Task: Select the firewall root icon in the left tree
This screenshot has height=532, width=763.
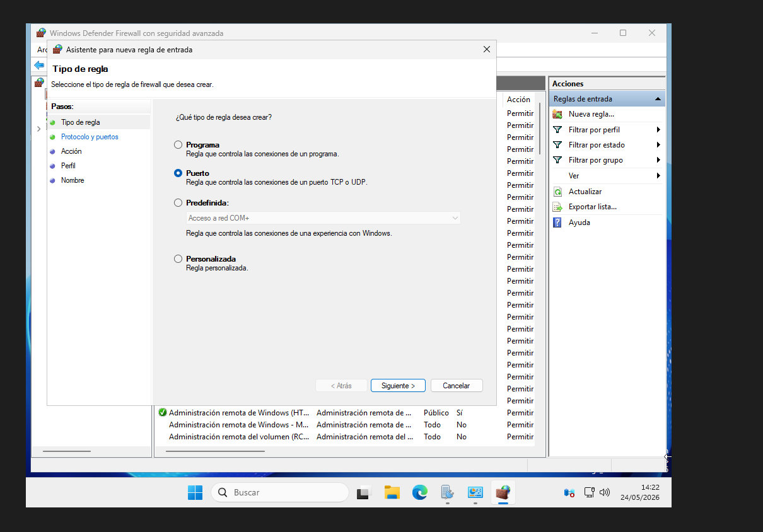Action: tap(39, 83)
